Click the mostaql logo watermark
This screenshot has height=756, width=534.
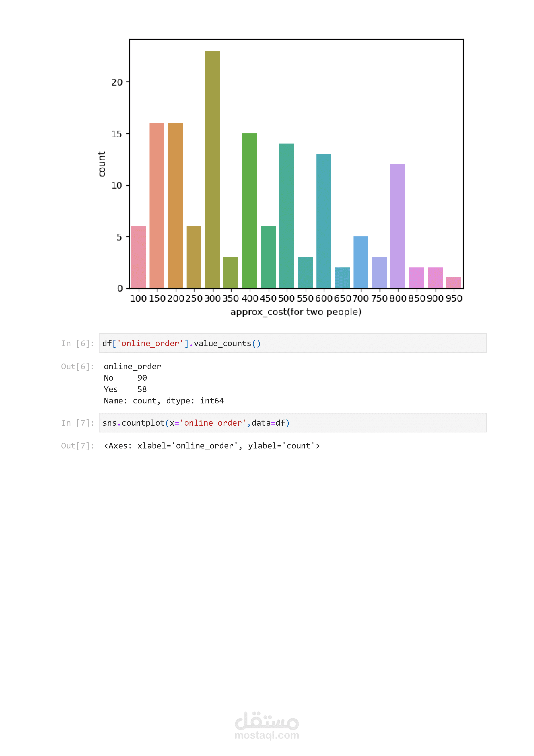pyautogui.click(x=266, y=721)
